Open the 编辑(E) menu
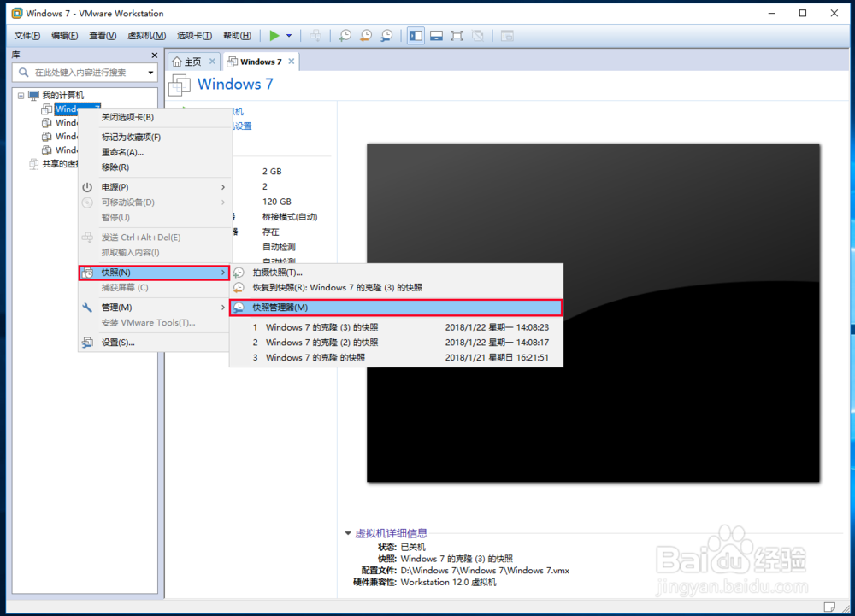This screenshot has height=616, width=855. (64, 36)
